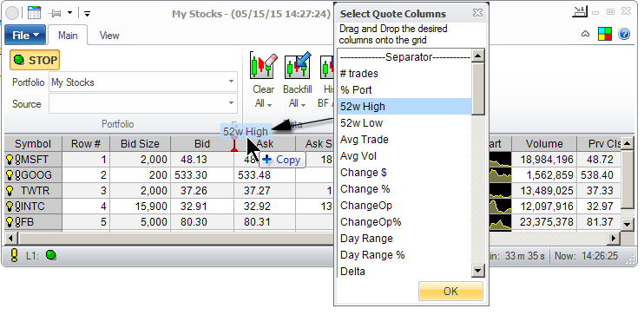Click the columns list scroll up arrow

(478, 56)
